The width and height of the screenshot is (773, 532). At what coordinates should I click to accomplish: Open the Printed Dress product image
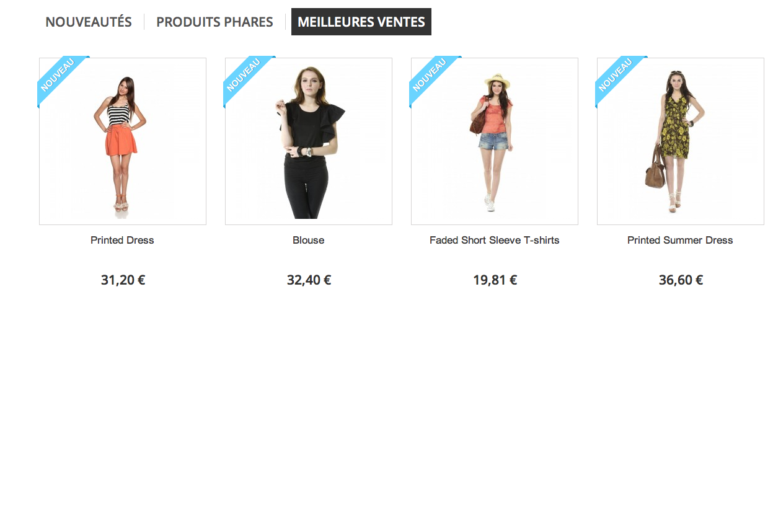point(123,141)
